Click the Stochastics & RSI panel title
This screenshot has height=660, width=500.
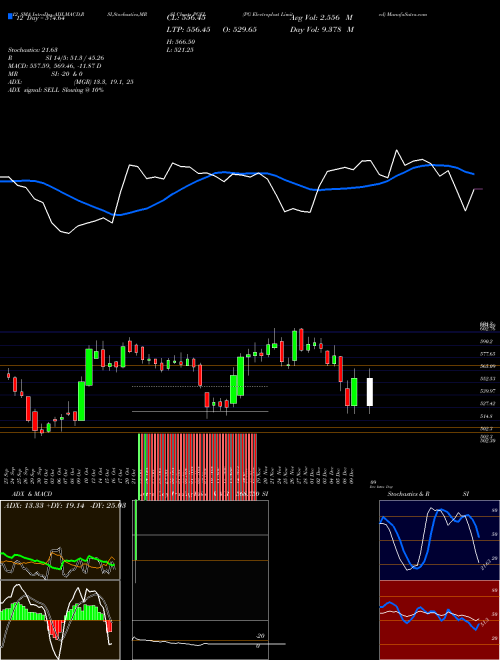pos(428,494)
